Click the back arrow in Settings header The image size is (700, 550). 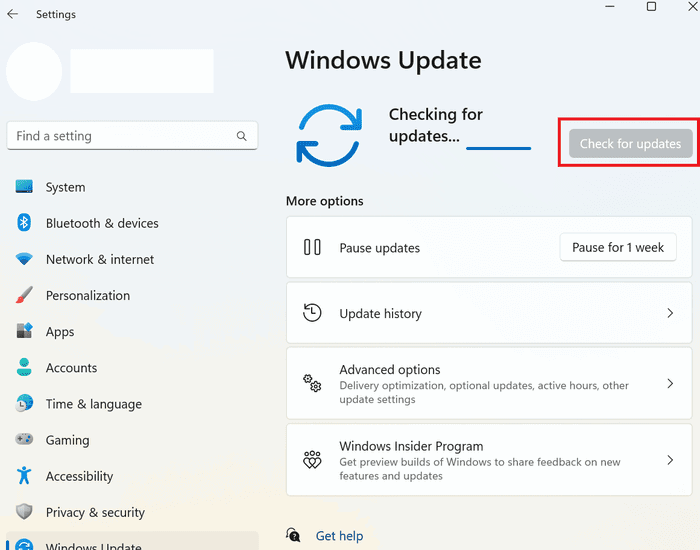click(x=12, y=14)
